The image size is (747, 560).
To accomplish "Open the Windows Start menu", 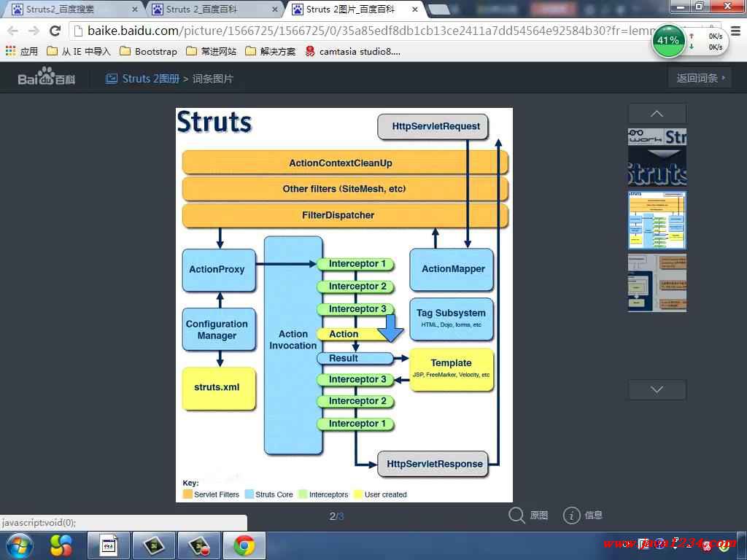I will [20, 545].
